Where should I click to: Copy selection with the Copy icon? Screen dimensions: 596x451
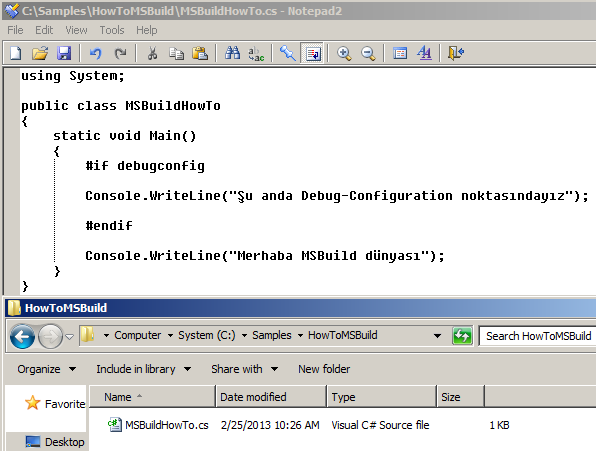pos(176,53)
